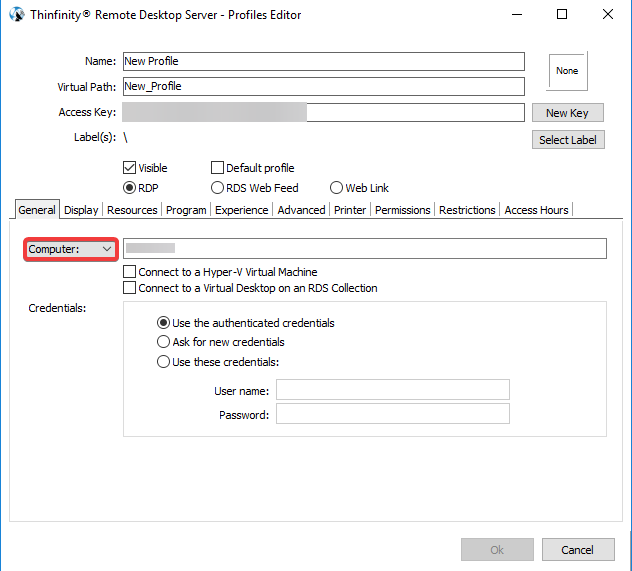Click the Cancel button
Image resolution: width=632 pixels, height=571 pixels.
click(578, 550)
